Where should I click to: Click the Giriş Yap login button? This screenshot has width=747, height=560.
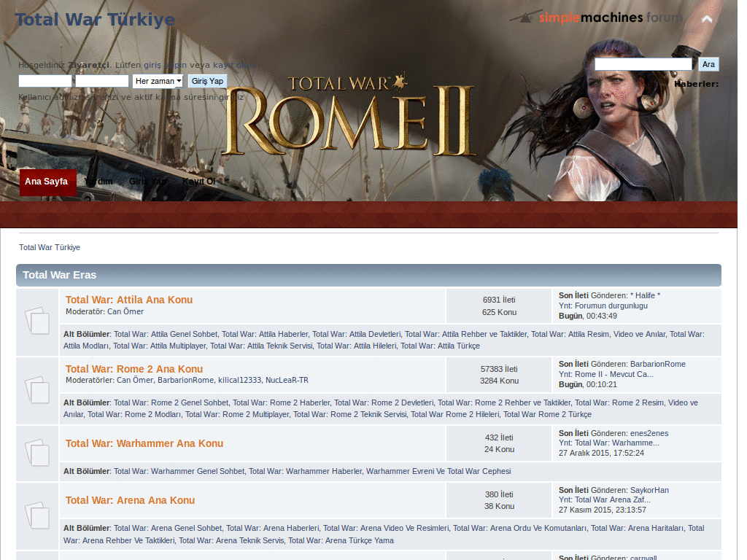click(x=207, y=81)
